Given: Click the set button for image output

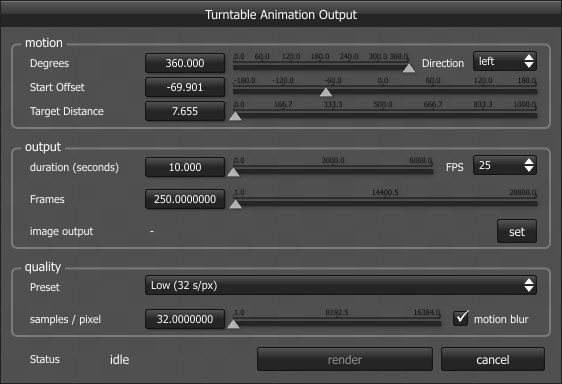Looking at the screenshot, I should coord(517,232).
